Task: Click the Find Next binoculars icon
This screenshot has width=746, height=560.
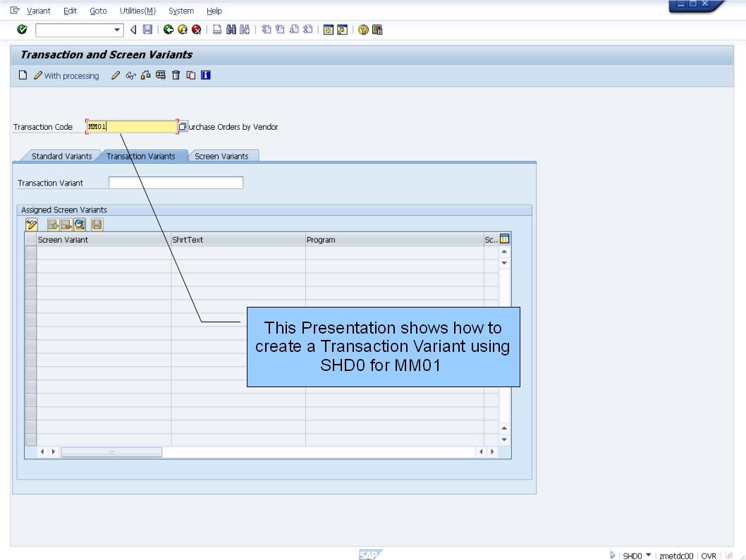Action: pos(245,30)
